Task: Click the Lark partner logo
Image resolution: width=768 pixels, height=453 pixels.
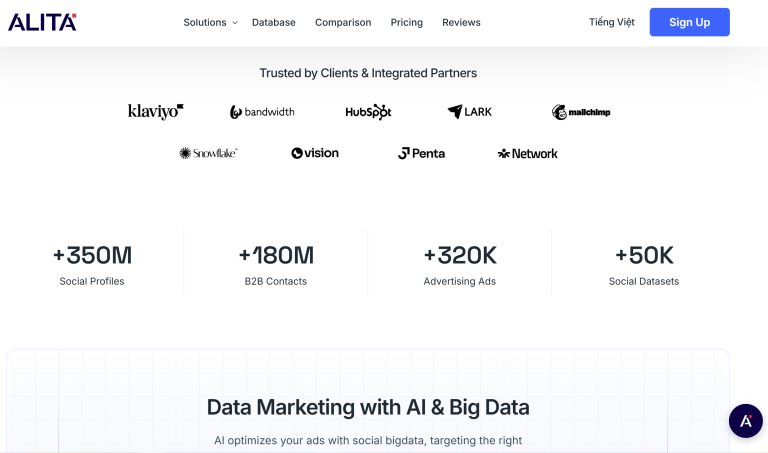Action: click(470, 112)
